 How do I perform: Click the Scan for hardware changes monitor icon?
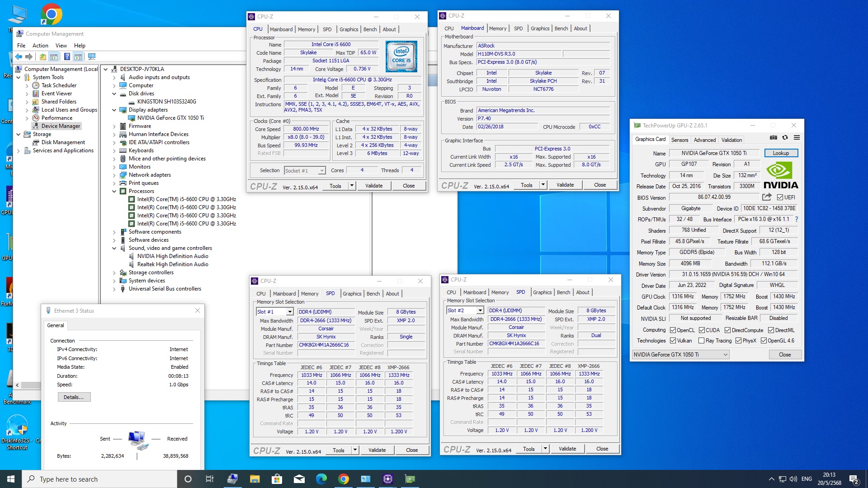(92, 57)
